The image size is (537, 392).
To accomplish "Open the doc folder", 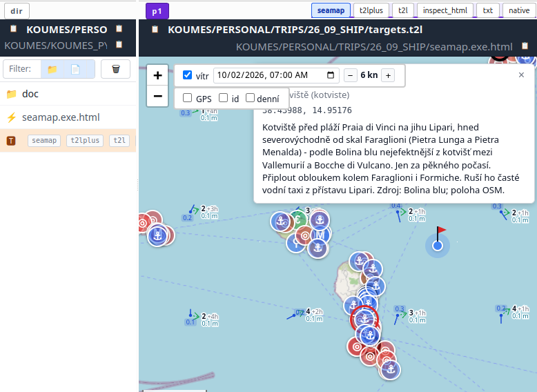I will (68, 94).
